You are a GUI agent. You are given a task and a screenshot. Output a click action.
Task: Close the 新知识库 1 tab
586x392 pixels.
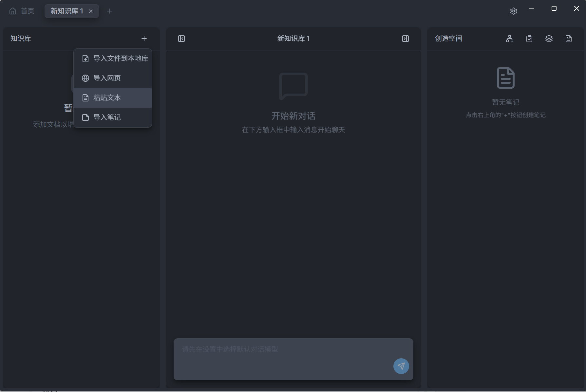tap(91, 11)
